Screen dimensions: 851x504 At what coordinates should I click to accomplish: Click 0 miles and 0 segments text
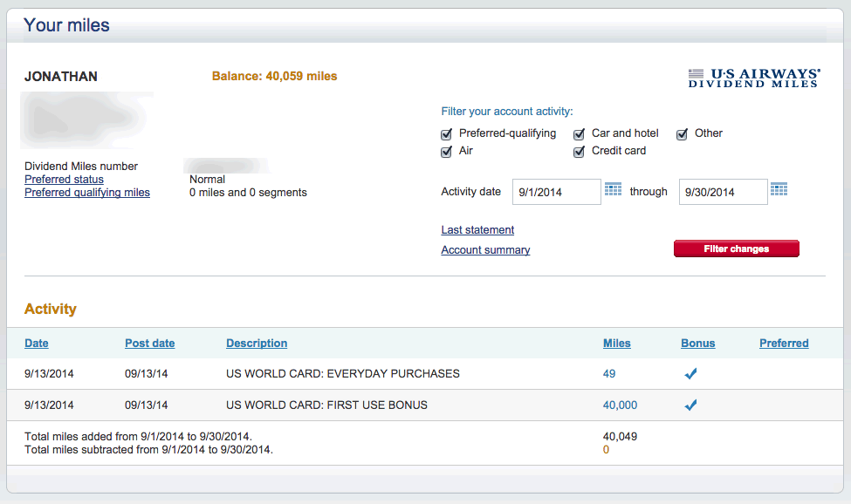coord(248,193)
